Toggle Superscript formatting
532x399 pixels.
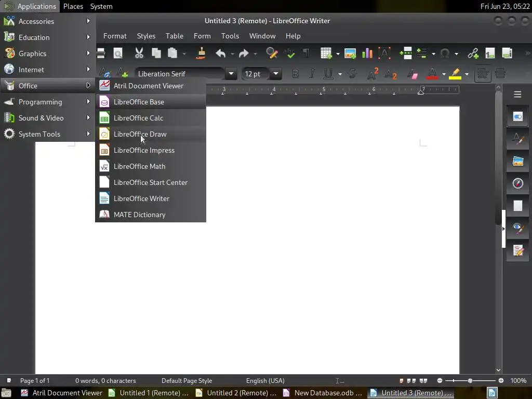pos(373,74)
